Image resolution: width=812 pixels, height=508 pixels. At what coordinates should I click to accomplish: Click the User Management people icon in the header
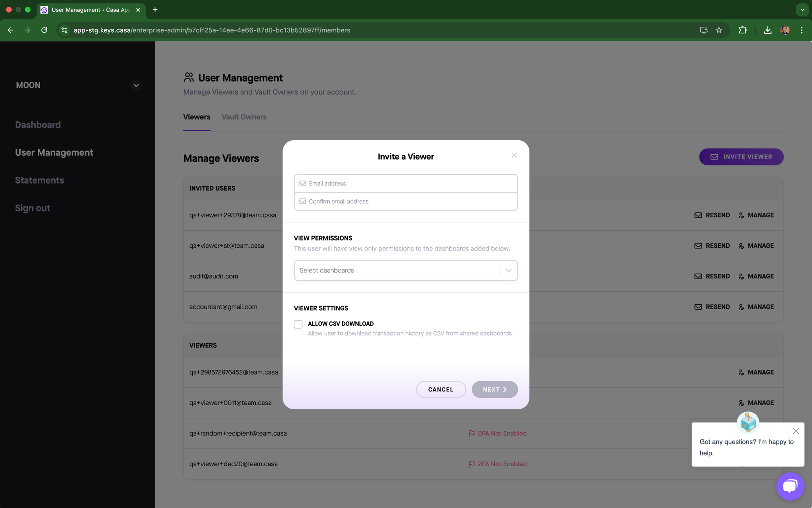point(188,78)
